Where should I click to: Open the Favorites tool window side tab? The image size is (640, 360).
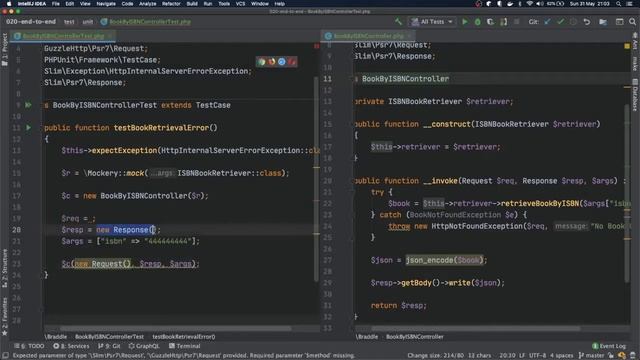click(5, 316)
